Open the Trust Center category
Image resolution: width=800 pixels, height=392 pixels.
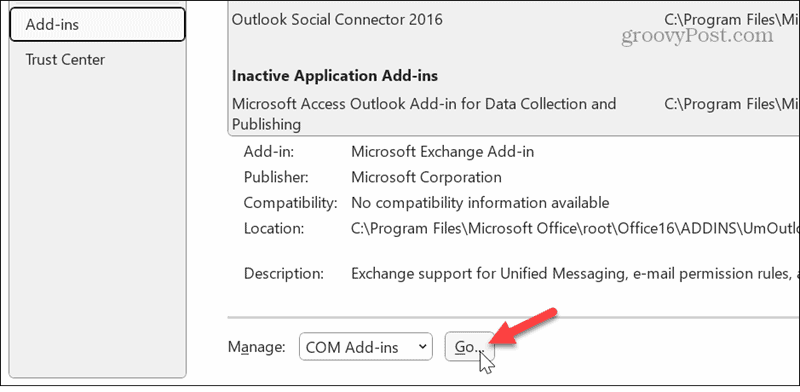[x=65, y=60]
